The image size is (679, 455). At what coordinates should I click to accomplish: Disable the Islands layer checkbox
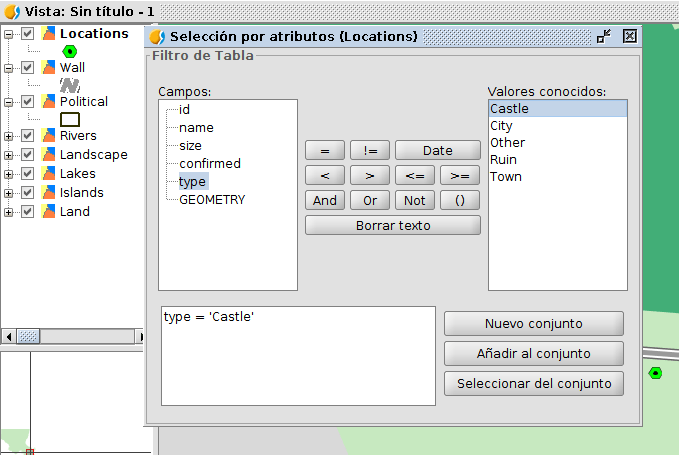point(28,193)
